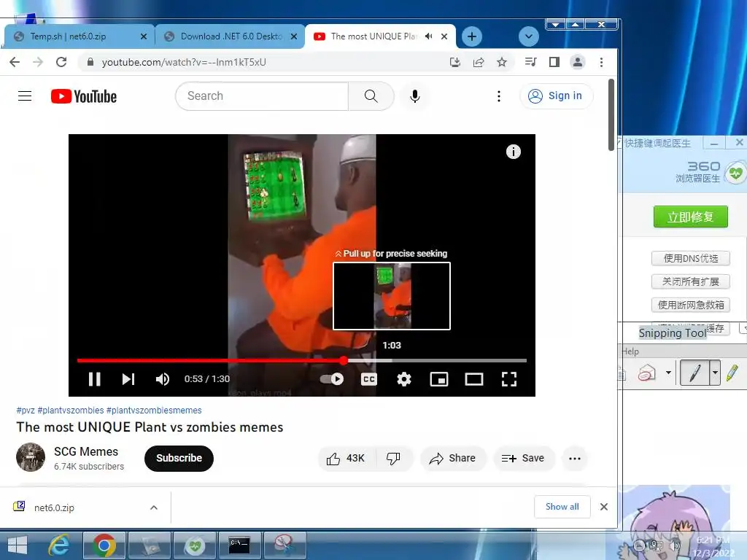Open the #plantvszombiesmemes hashtag link
Image resolution: width=747 pixels, height=560 pixels.
coord(154,410)
